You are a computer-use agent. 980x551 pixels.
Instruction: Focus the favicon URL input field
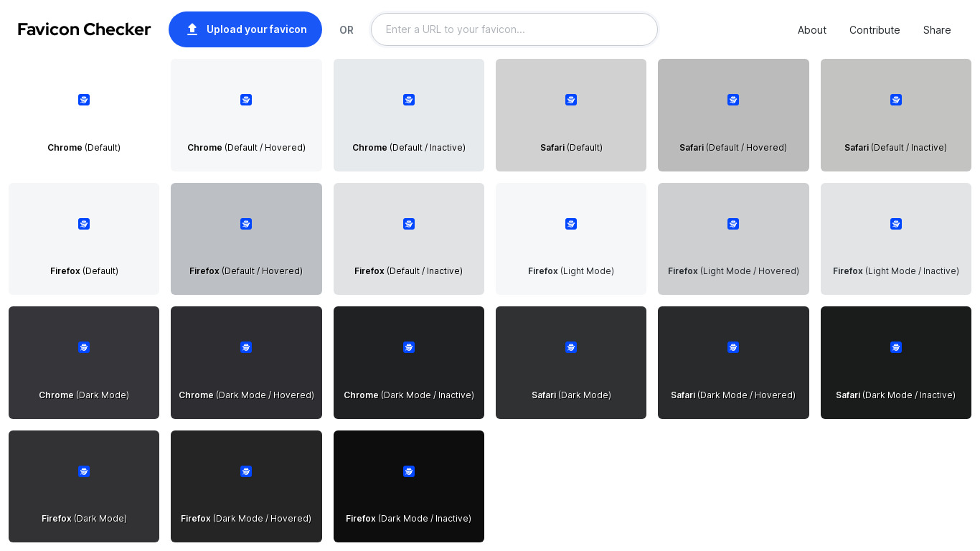[x=514, y=29]
